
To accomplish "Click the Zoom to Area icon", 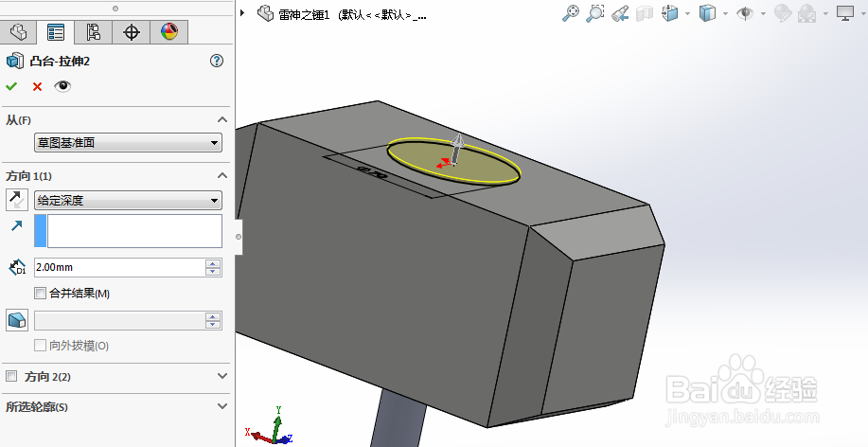I will tap(594, 13).
